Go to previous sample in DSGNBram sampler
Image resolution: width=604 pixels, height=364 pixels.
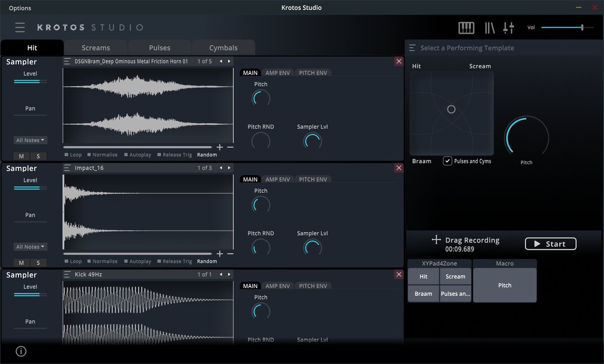point(221,61)
